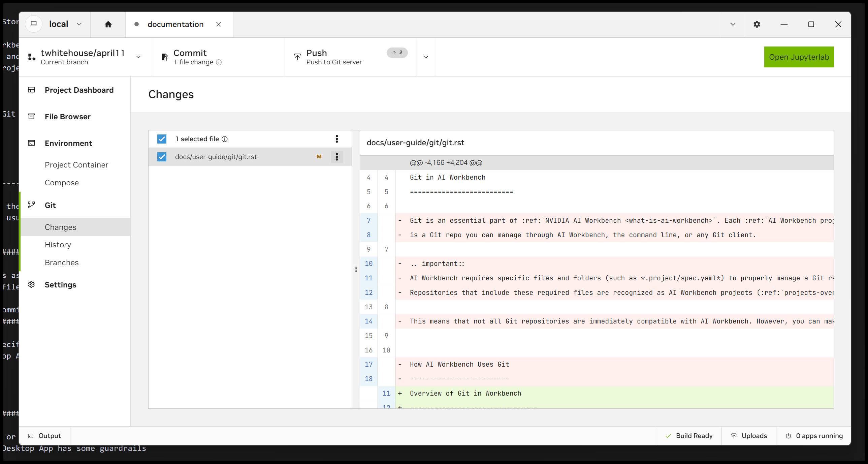The image size is (868, 464).
Task: Click the Open Jupyterlab button
Action: [799, 57]
